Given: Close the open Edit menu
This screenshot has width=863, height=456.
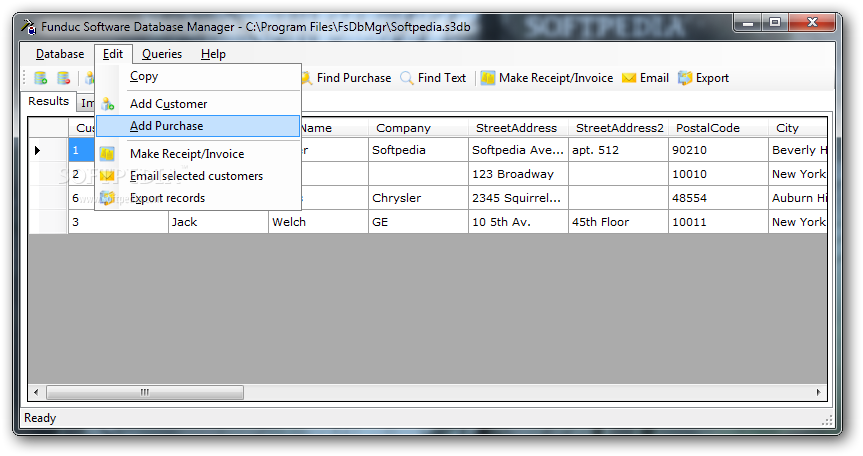Looking at the screenshot, I should point(113,54).
